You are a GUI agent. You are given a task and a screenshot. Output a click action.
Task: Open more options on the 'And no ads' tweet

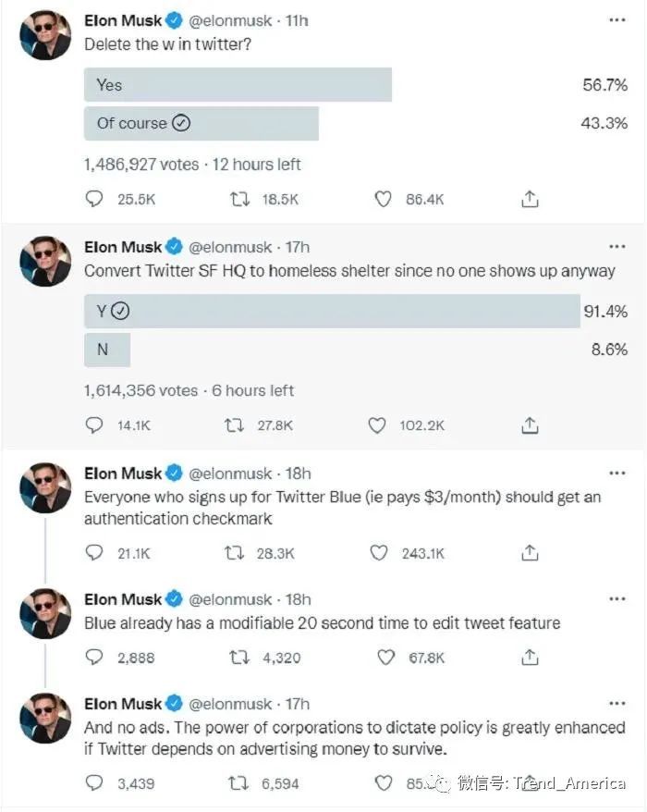616,703
